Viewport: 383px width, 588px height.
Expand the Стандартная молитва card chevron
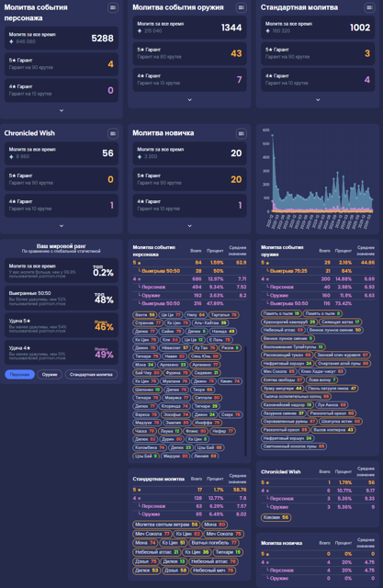pyautogui.click(x=318, y=100)
